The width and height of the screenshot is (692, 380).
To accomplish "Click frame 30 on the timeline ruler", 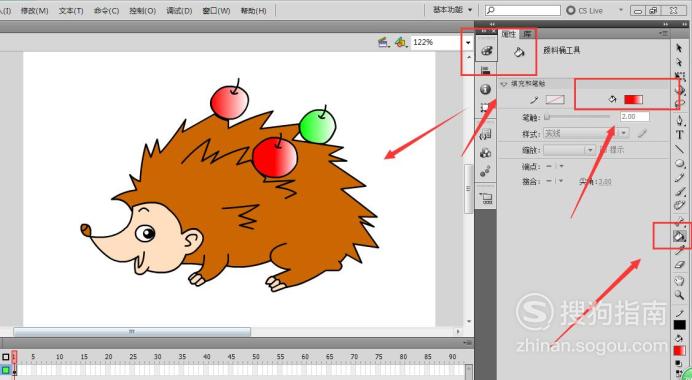I will pos(158,357).
